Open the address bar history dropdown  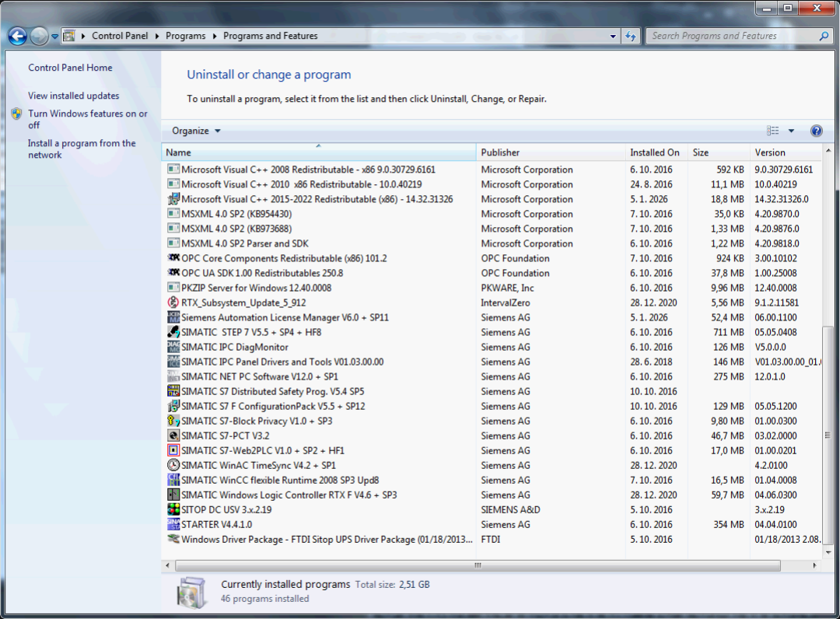[614, 36]
